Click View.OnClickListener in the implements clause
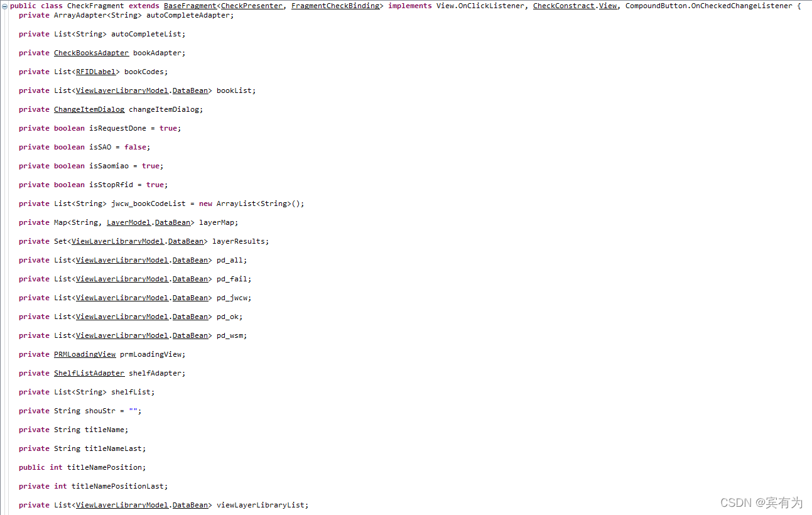812x515 pixels. [x=480, y=6]
